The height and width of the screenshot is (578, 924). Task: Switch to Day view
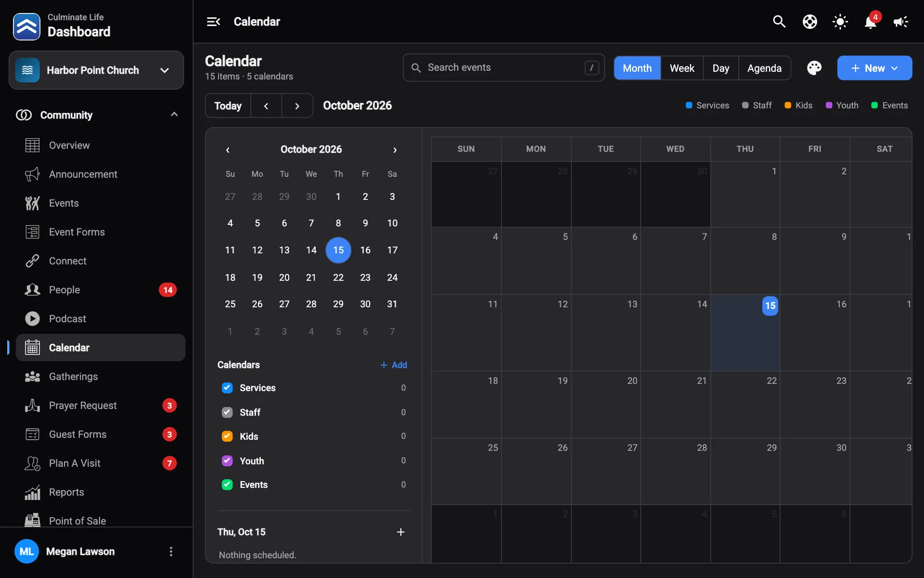click(720, 68)
